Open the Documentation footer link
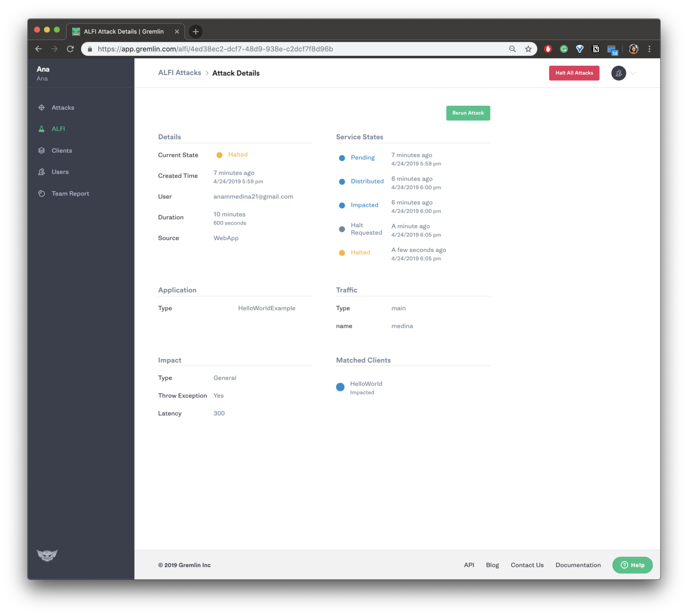The height and width of the screenshot is (616, 688). (578, 565)
